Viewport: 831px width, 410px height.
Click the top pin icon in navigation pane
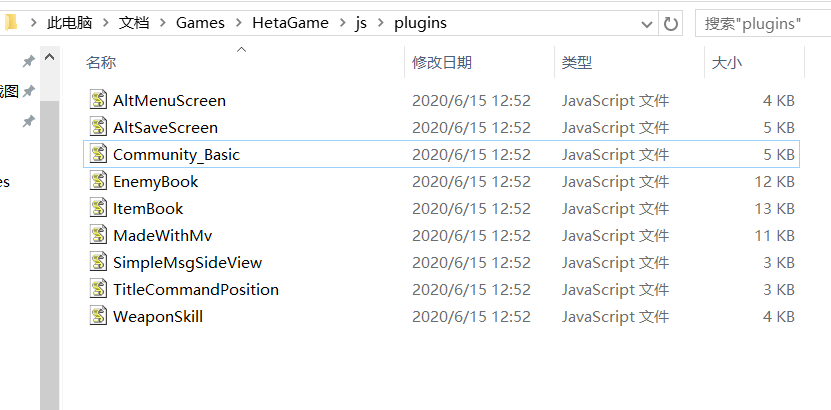[28, 61]
